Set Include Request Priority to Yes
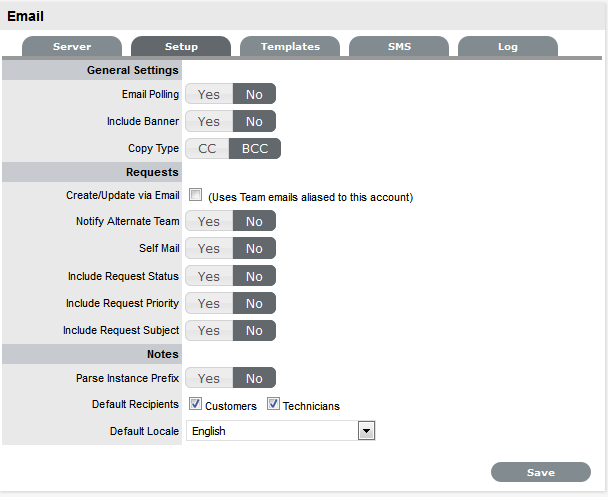Viewport: 608px width, 497px height. [x=209, y=303]
